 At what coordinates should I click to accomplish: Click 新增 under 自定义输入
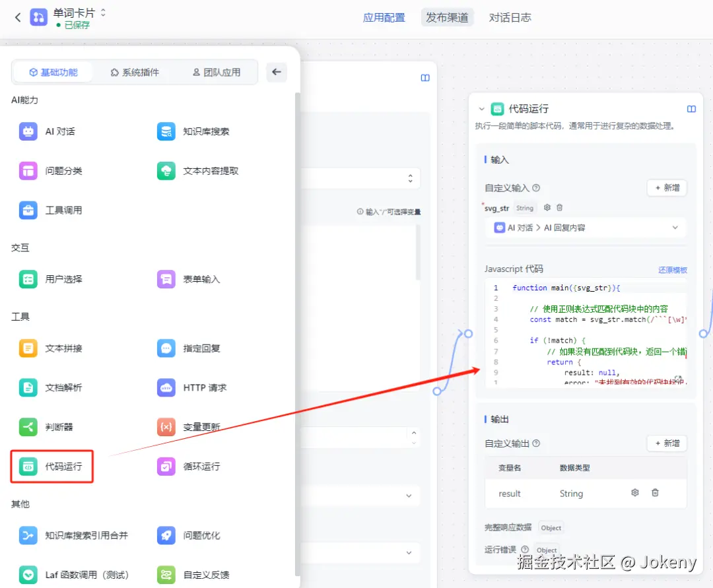[x=667, y=187]
